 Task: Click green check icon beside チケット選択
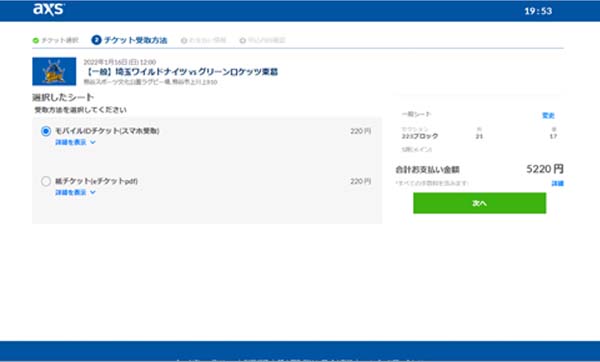coord(36,40)
